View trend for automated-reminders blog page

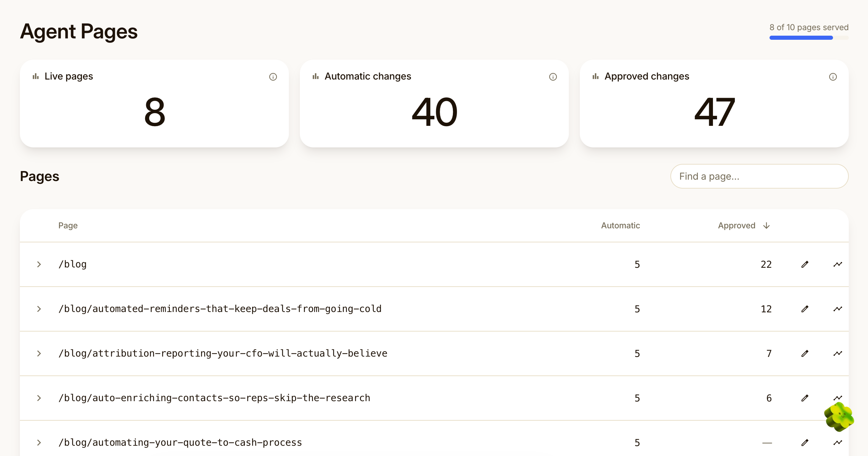tap(838, 309)
